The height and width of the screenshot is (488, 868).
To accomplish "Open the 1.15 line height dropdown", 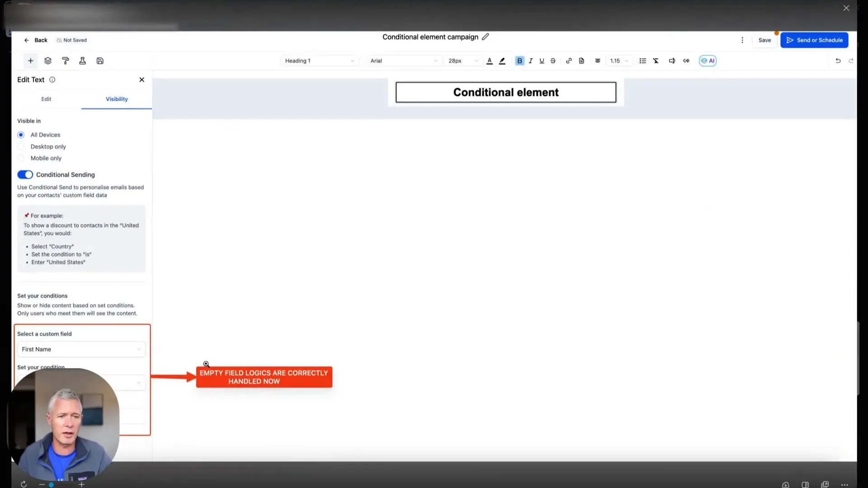I will point(619,61).
